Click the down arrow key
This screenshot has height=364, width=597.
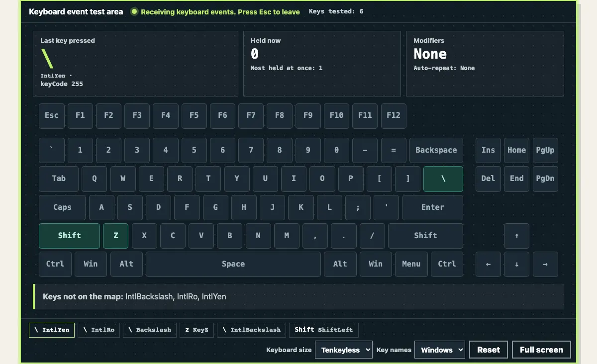click(516, 264)
